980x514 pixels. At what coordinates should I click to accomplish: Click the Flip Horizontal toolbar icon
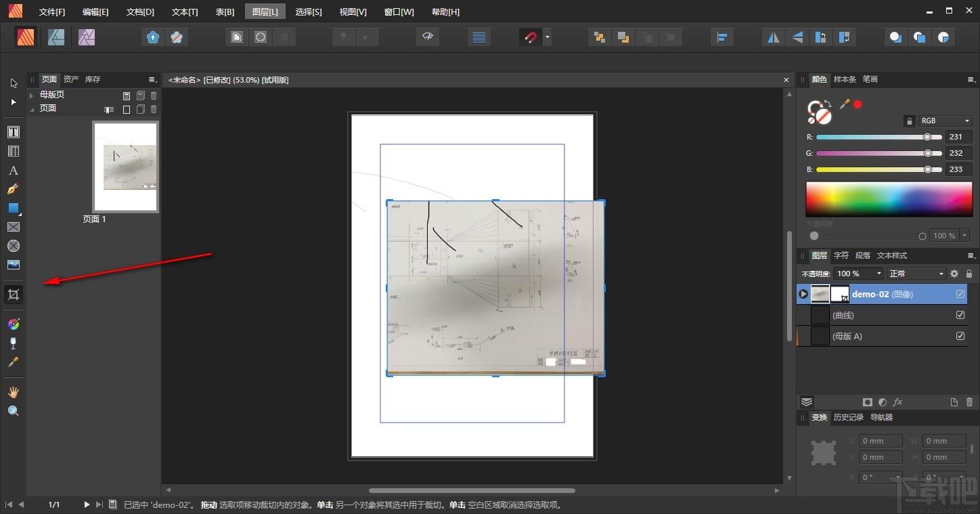(773, 37)
